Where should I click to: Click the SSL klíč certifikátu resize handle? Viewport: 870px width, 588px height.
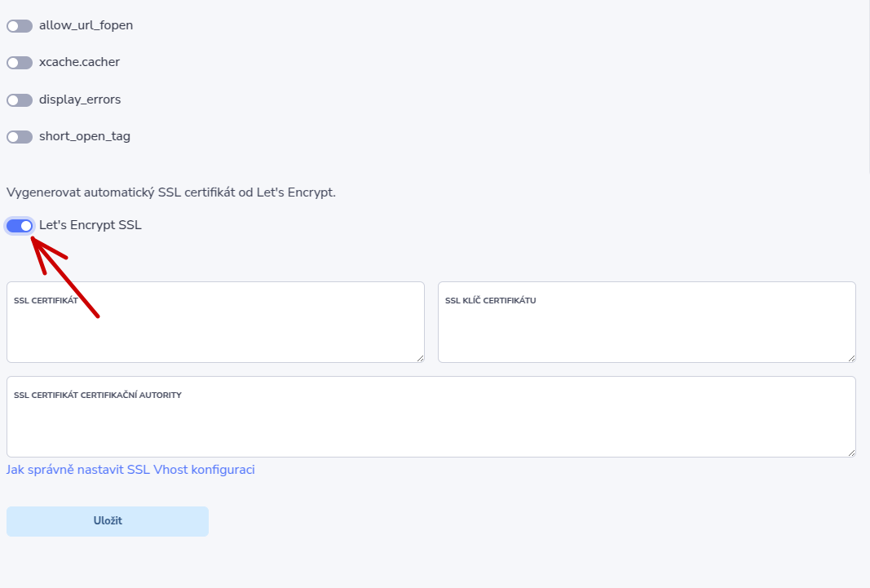point(851,358)
